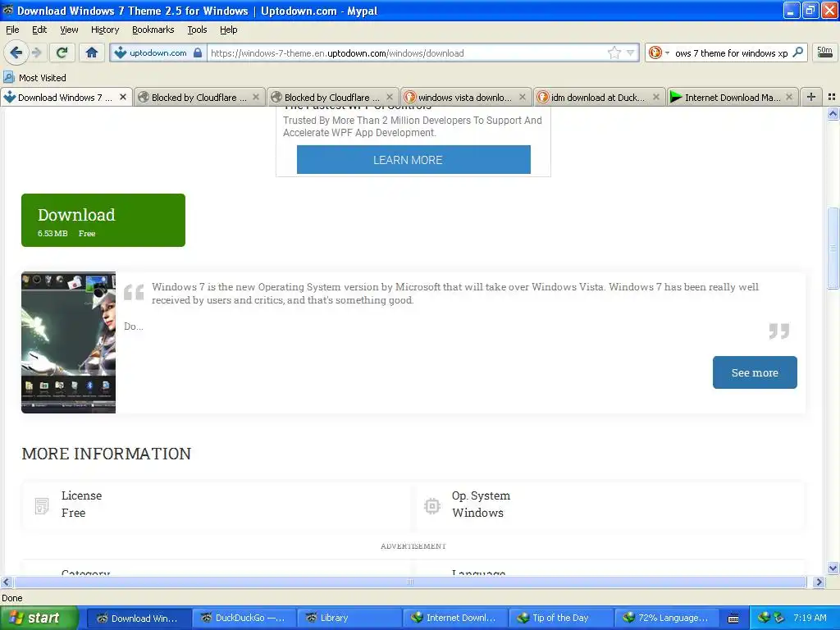The height and width of the screenshot is (630, 840).
Task: Click the system clock 7:19 AM
Action: [810, 618]
